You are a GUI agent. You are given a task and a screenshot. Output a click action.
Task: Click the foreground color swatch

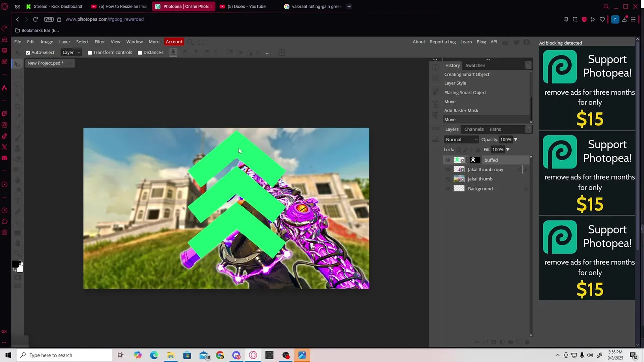point(16,264)
